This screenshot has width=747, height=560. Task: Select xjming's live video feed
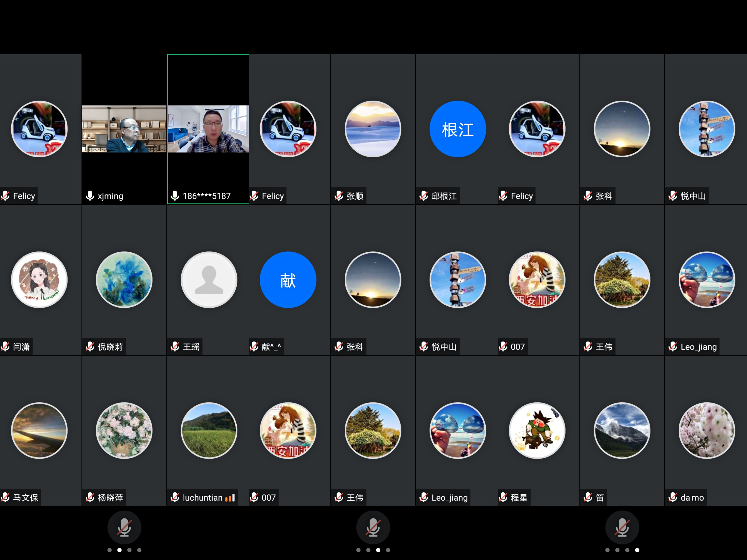[x=124, y=129]
